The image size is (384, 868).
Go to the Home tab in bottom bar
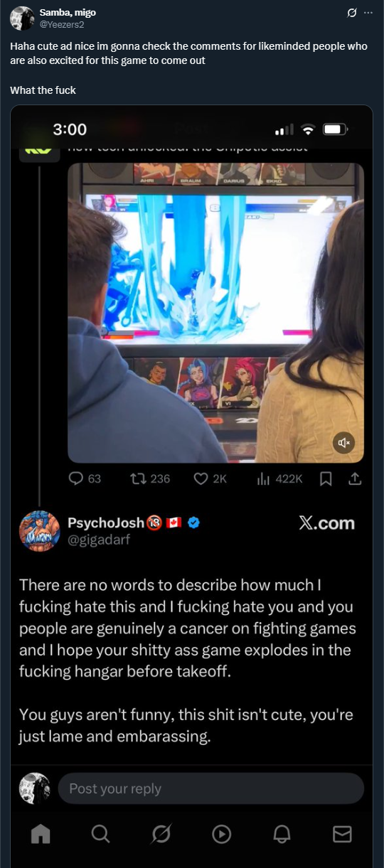pos(41,833)
